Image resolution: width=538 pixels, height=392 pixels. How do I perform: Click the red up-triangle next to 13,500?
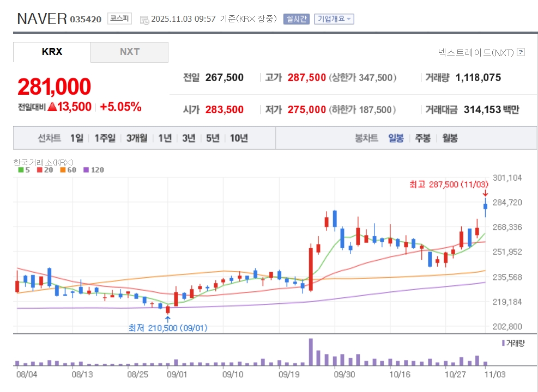click(52, 107)
